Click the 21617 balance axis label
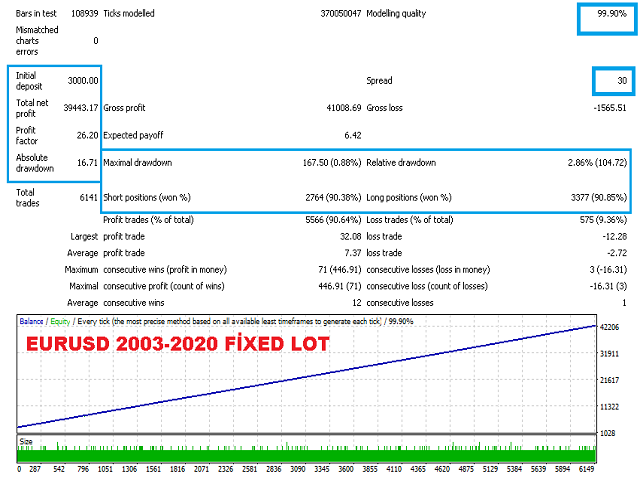 pos(609,380)
